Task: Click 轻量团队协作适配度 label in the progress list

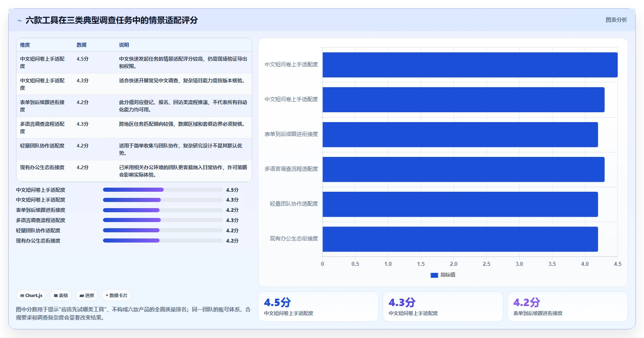Action: (38, 231)
